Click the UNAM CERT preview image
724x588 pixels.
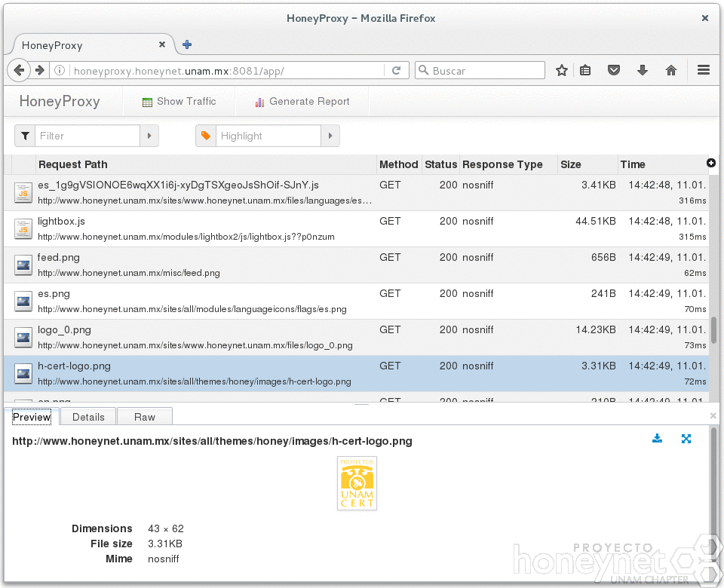click(x=357, y=483)
